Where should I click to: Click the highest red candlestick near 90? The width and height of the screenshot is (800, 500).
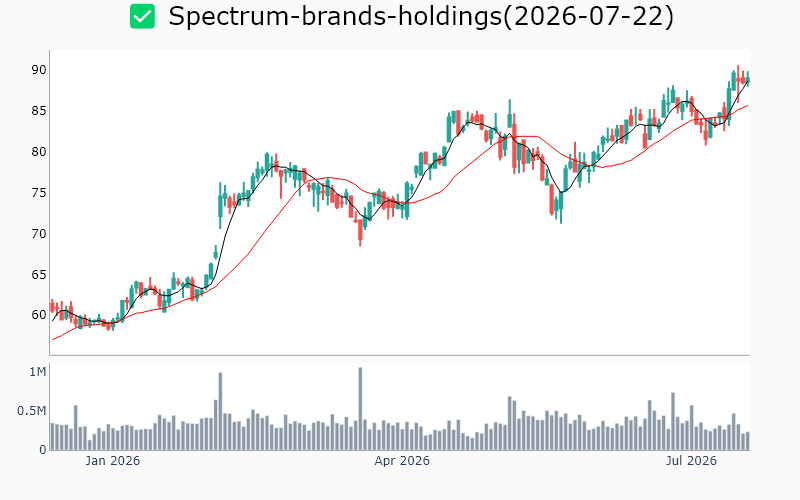738,83
